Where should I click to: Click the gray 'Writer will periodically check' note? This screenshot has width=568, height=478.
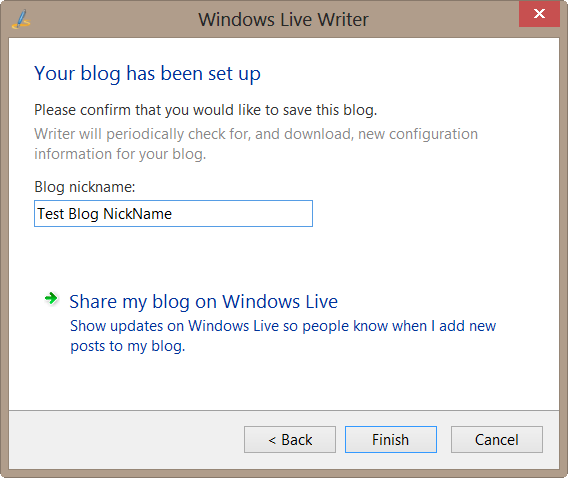pos(256,134)
